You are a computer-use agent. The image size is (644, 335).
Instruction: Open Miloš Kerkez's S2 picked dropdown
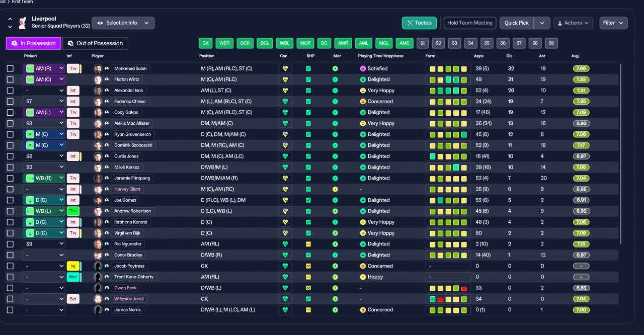coord(44,168)
